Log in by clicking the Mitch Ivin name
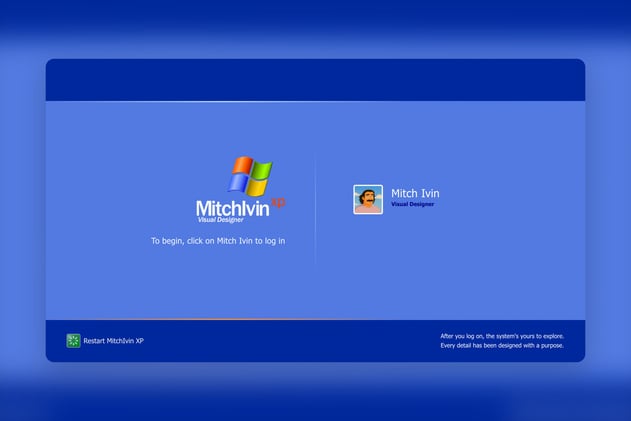 (415, 194)
